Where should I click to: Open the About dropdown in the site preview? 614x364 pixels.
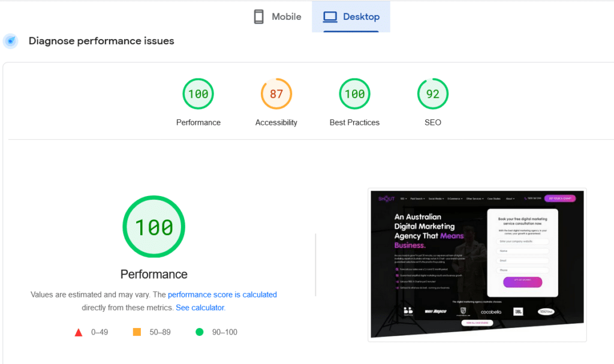(x=510, y=197)
